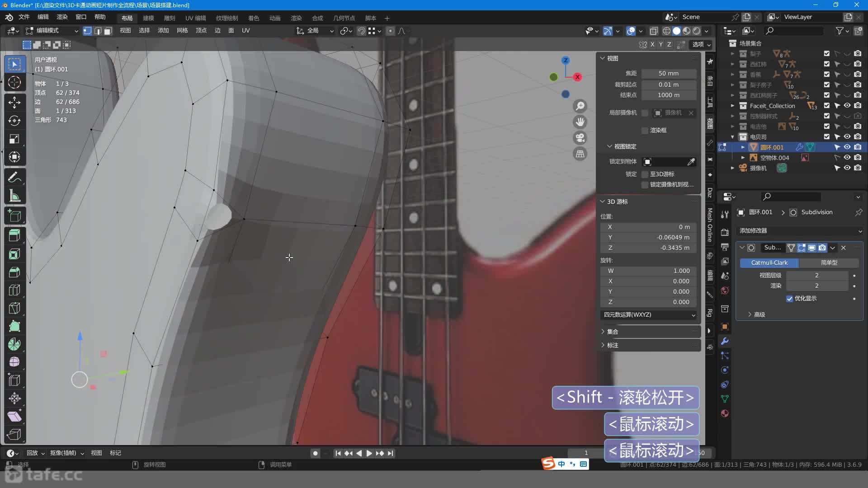
Task: Open the 编辑模式 mode dropdown
Action: click(x=52, y=31)
